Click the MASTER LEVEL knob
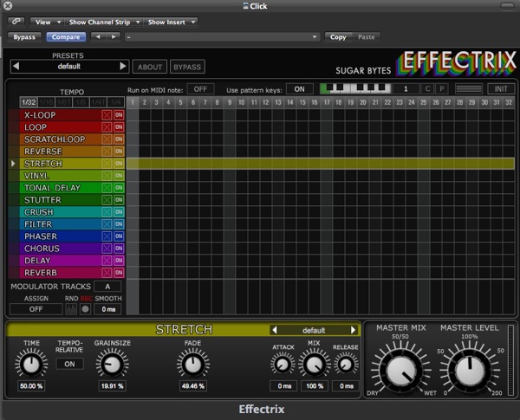Viewport: 520px width, 420px height. click(x=470, y=371)
